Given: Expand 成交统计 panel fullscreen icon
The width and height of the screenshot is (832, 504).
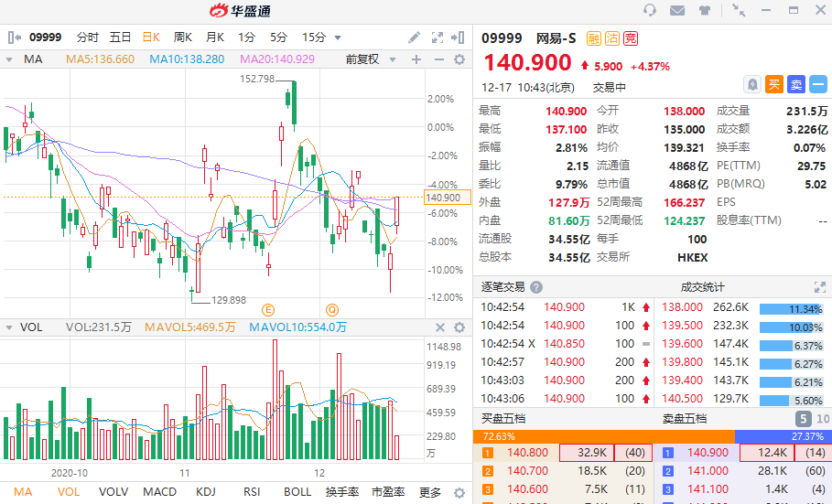Looking at the screenshot, I should coord(820,287).
